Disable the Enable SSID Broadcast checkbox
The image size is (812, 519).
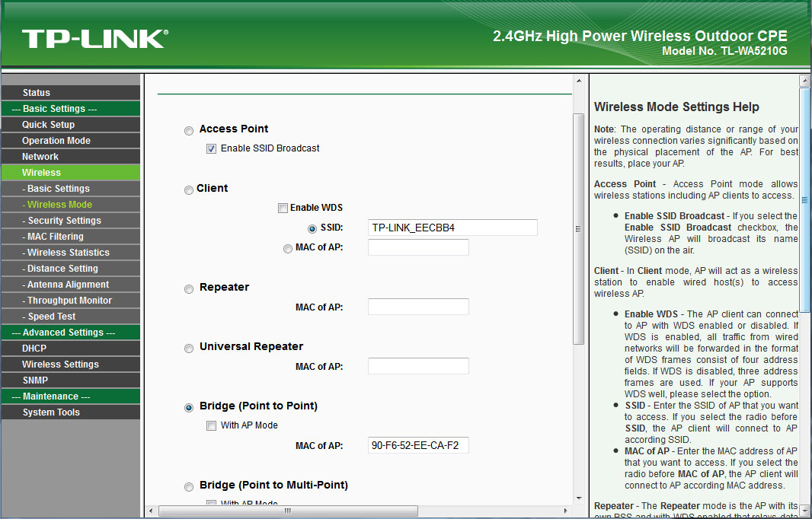211,148
